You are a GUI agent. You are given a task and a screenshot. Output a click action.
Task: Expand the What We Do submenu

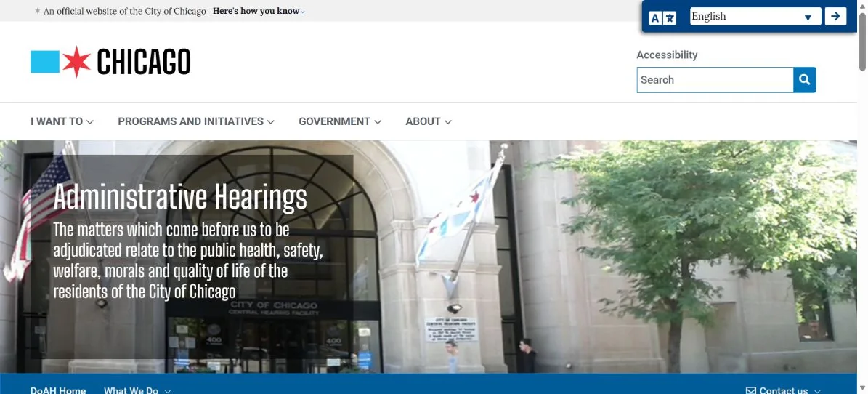click(137, 390)
